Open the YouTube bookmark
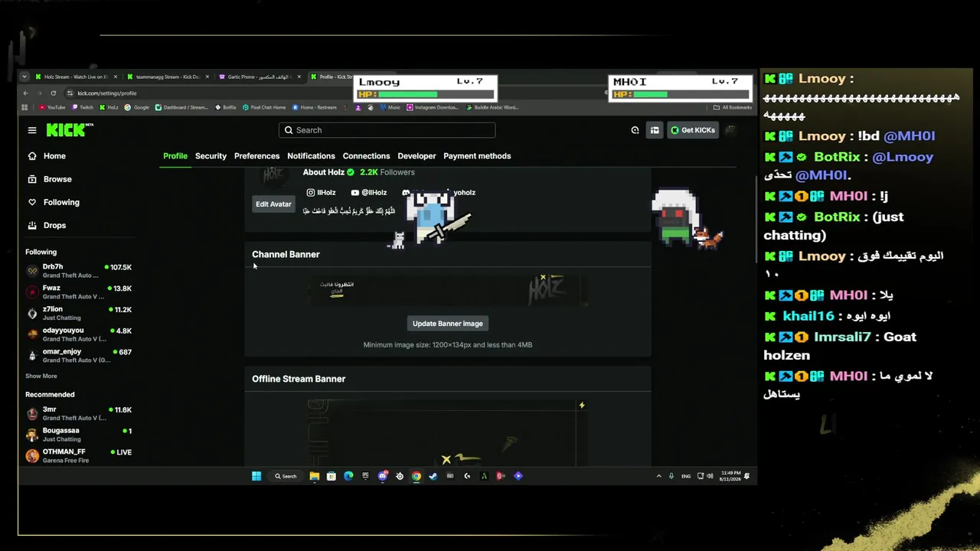Screen dimensions: 980x551 [x=53, y=108]
